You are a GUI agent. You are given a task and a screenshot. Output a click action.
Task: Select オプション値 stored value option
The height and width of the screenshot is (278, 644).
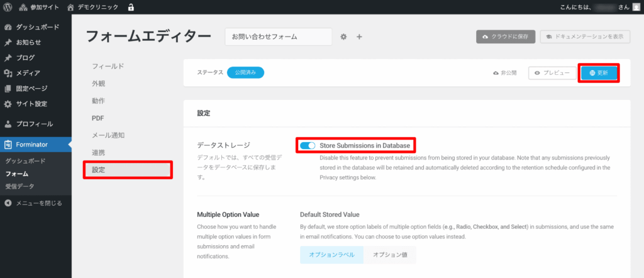(x=390, y=255)
